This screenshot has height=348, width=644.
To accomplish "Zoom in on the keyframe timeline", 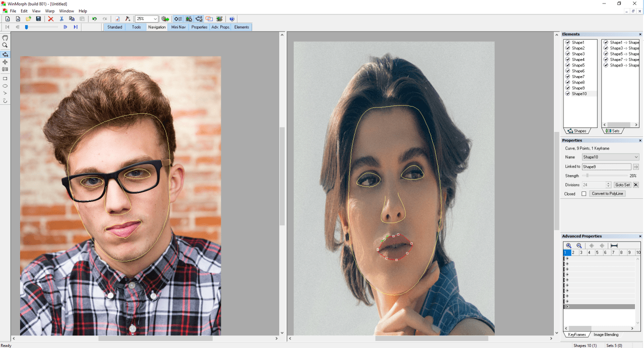I will click(x=569, y=245).
